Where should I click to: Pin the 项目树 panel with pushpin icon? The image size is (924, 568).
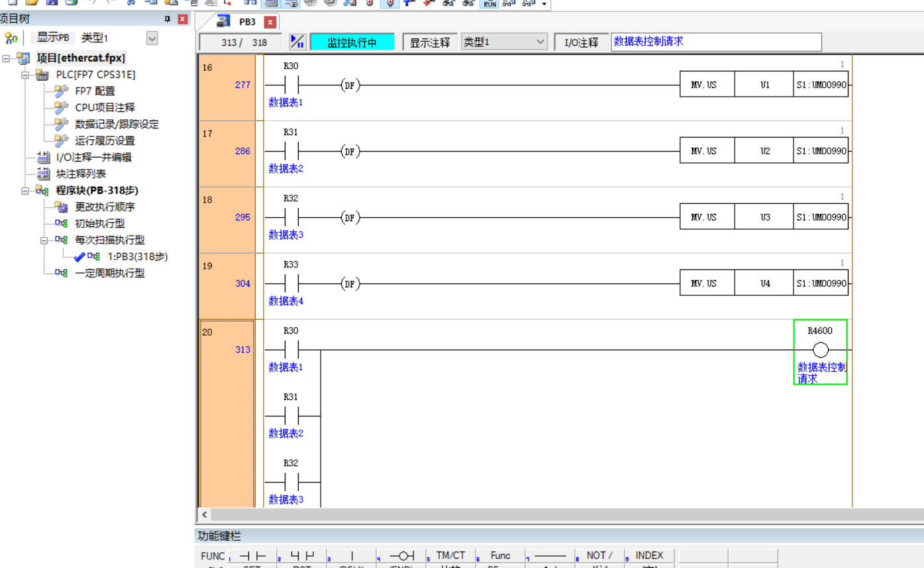(x=168, y=19)
